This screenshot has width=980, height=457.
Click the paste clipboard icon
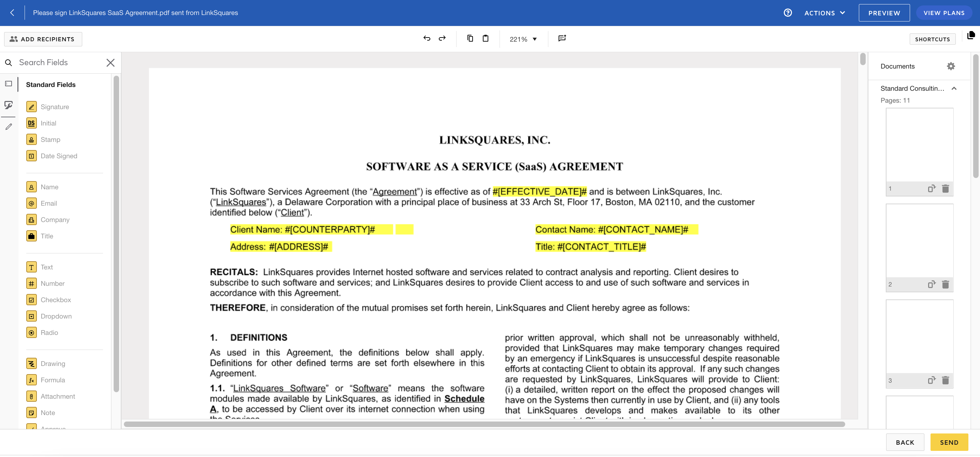486,39
